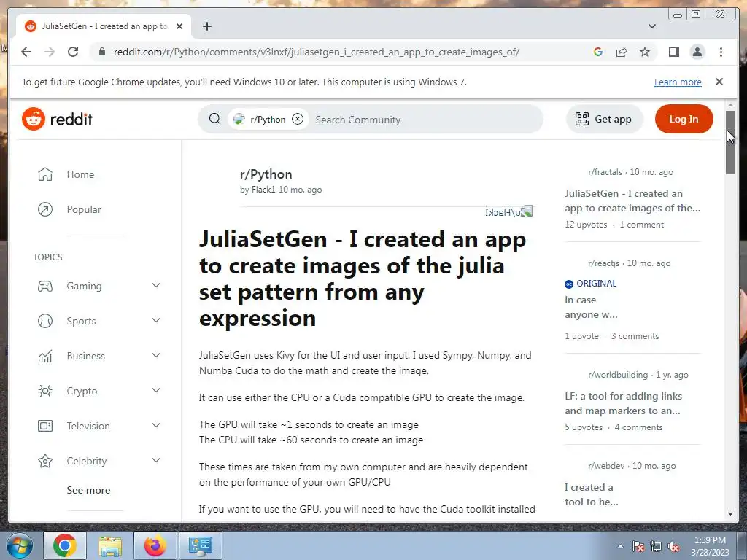
Task: Open the browser side panel icon
Action: tap(673, 52)
